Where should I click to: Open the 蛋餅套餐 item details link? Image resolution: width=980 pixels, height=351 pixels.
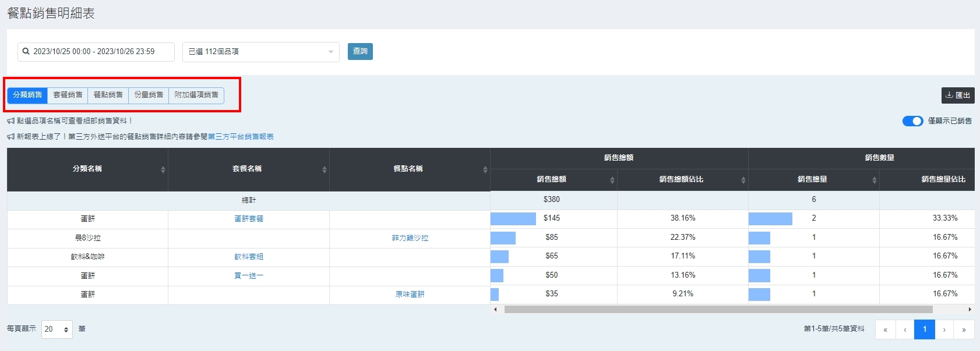[x=249, y=219]
